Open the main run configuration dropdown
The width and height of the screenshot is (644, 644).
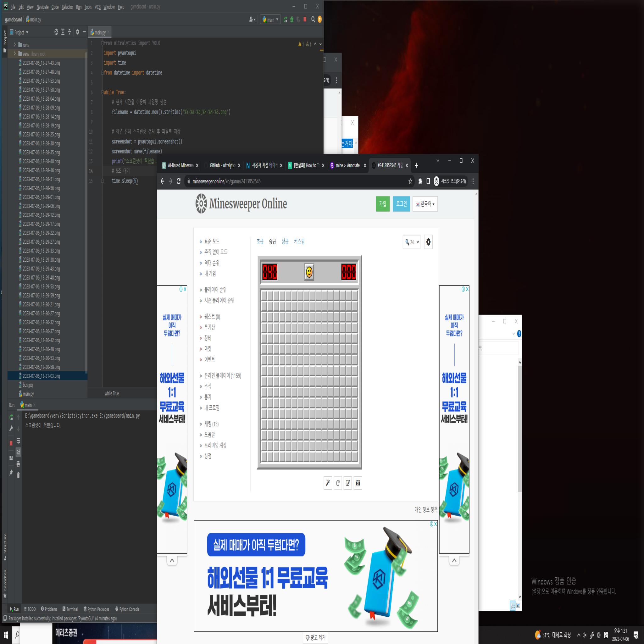[270, 20]
